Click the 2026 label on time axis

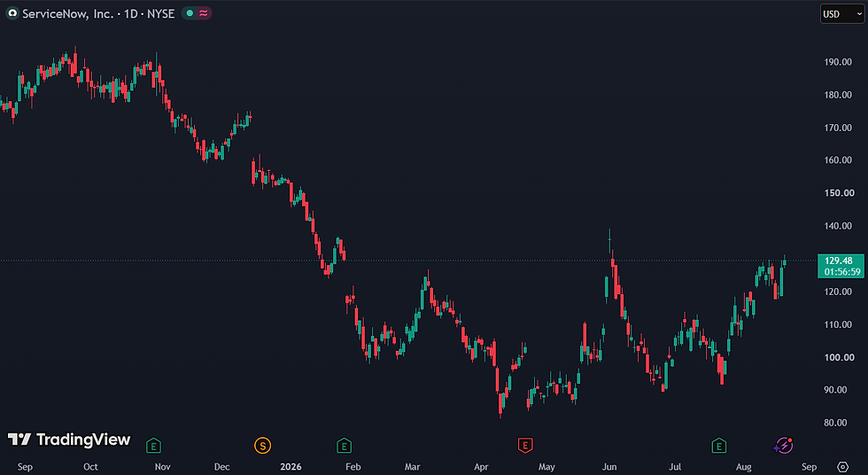291,467
